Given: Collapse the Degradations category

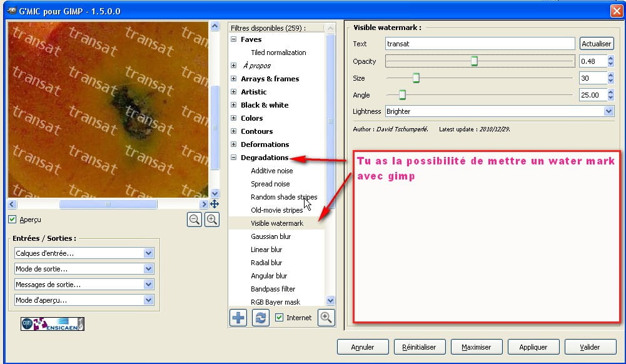Looking at the screenshot, I should [x=233, y=158].
